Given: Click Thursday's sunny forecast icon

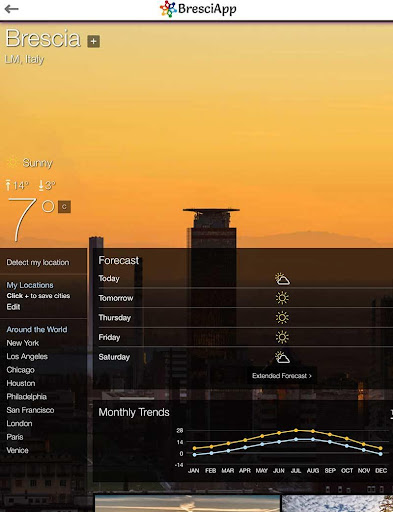Looking at the screenshot, I should click(x=282, y=318).
